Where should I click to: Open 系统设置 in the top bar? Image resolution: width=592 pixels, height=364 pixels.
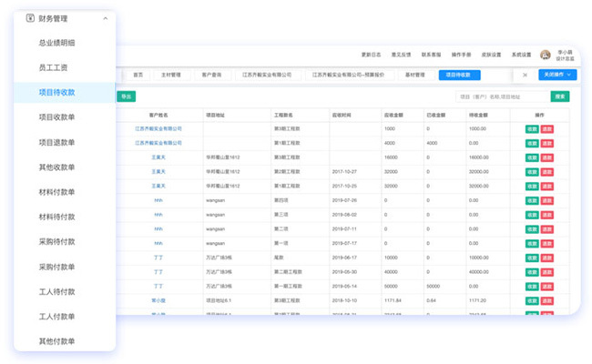click(x=520, y=56)
